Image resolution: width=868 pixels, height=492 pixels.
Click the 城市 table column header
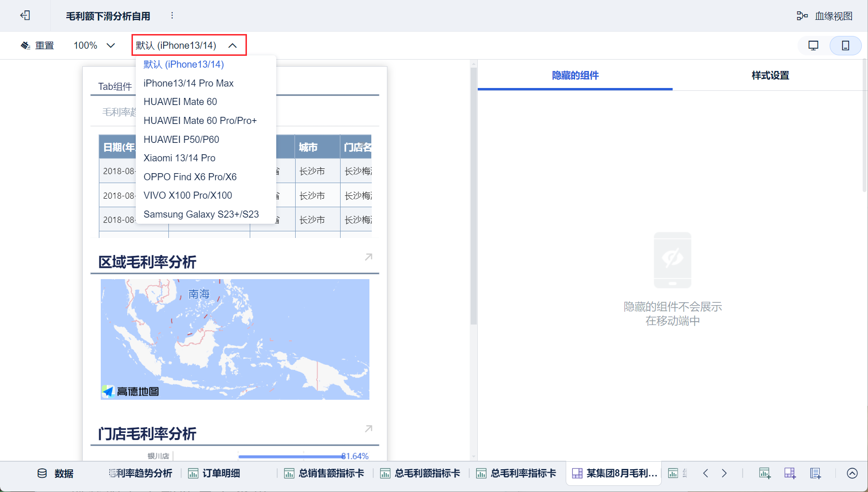point(317,147)
